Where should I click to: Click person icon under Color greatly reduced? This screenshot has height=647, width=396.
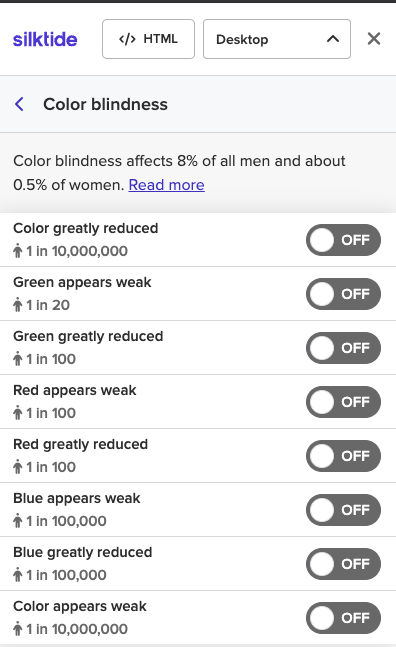tap(17, 251)
